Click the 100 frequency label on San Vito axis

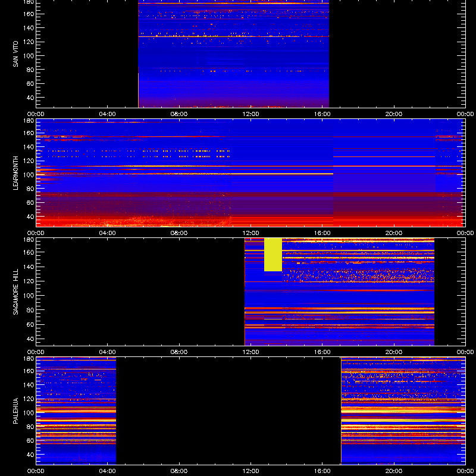point(29,56)
